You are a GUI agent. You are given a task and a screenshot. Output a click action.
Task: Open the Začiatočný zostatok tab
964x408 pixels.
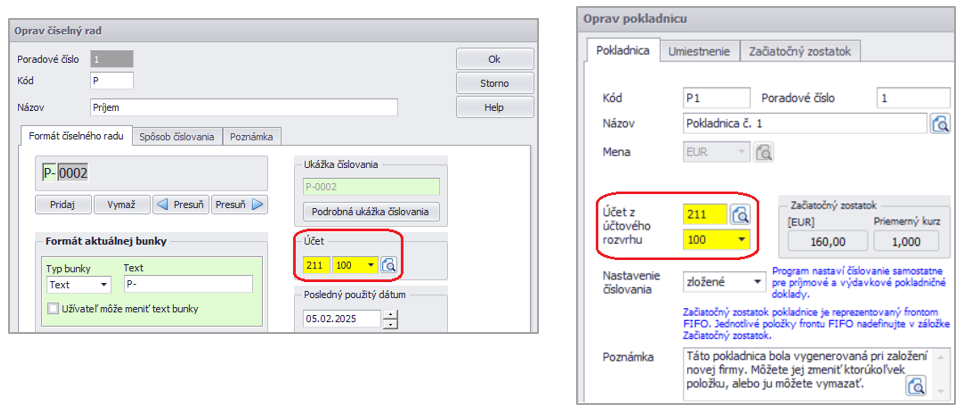pos(804,51)
